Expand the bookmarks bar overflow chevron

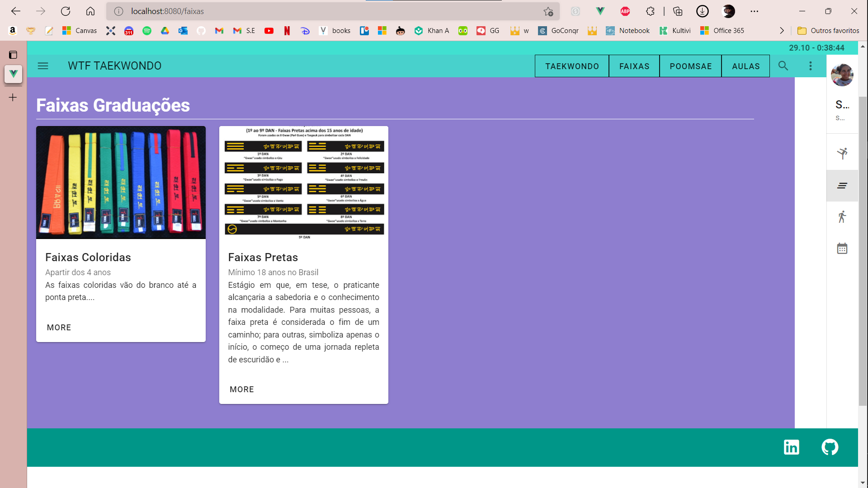[x=782, y=31]
